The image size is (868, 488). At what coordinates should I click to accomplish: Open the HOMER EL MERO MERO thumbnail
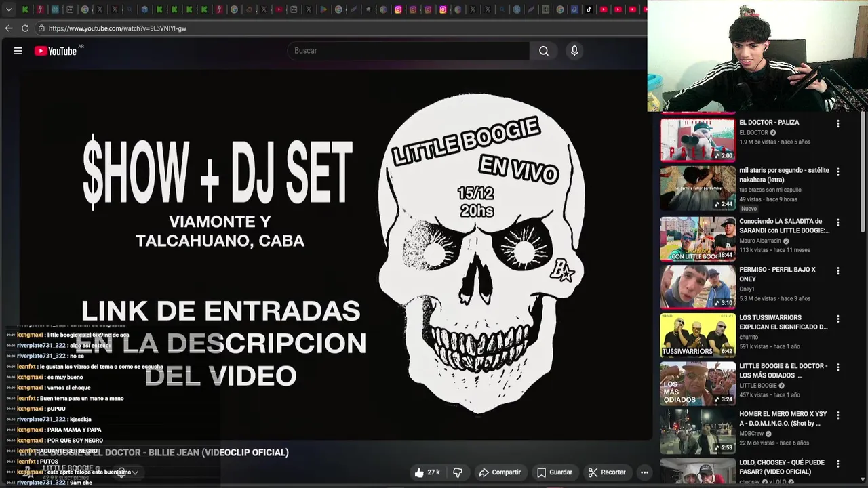[698, 432]
